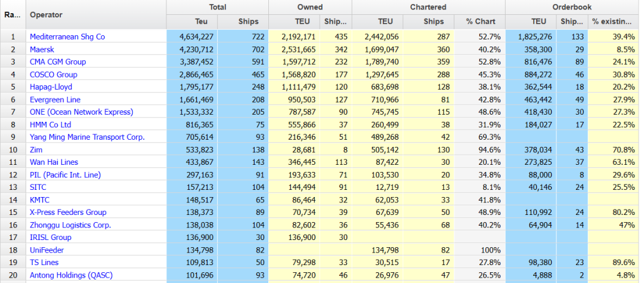
Task: Select the HMM Co Ltd link
Action: pos(51,125)
